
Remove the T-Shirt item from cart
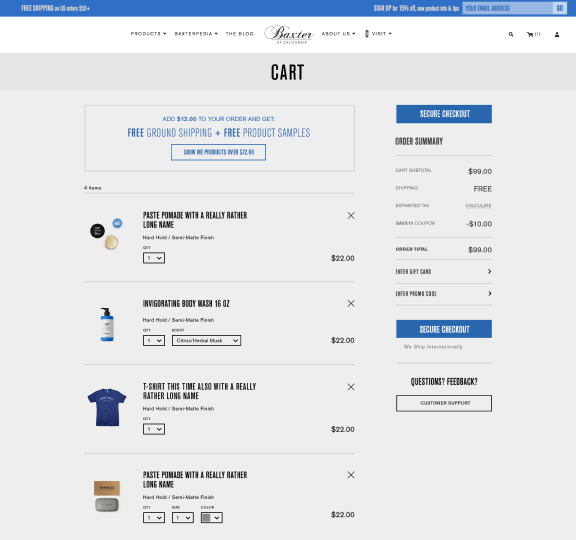click(x=351, y=387)
